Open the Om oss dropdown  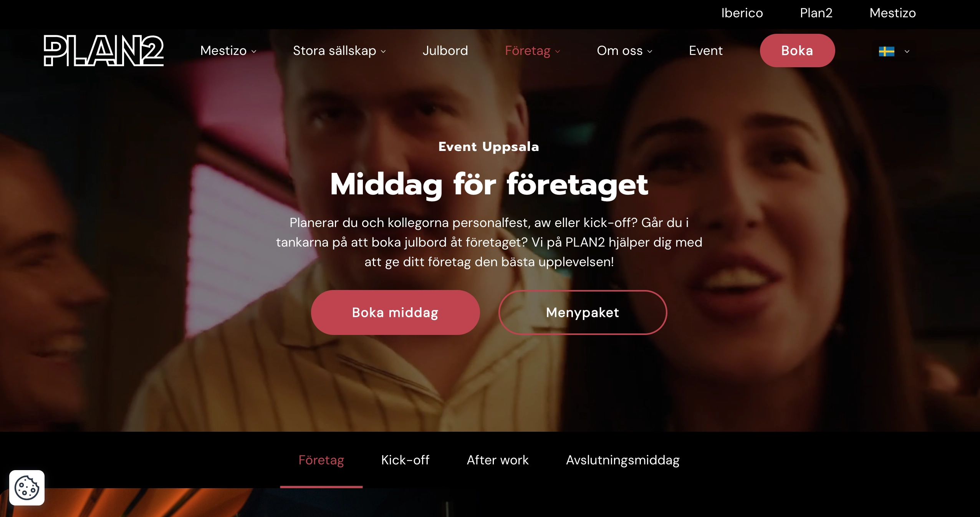625,51
